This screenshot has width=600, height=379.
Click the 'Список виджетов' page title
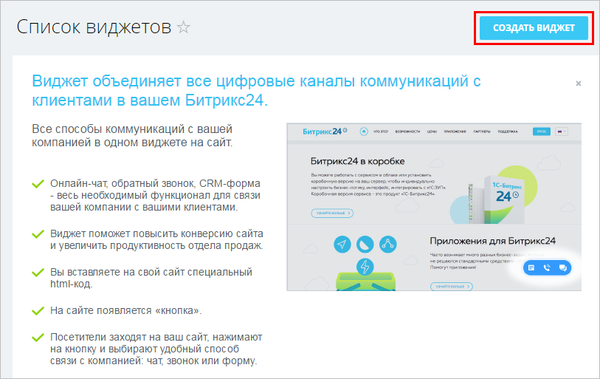(x=94, y=27)
